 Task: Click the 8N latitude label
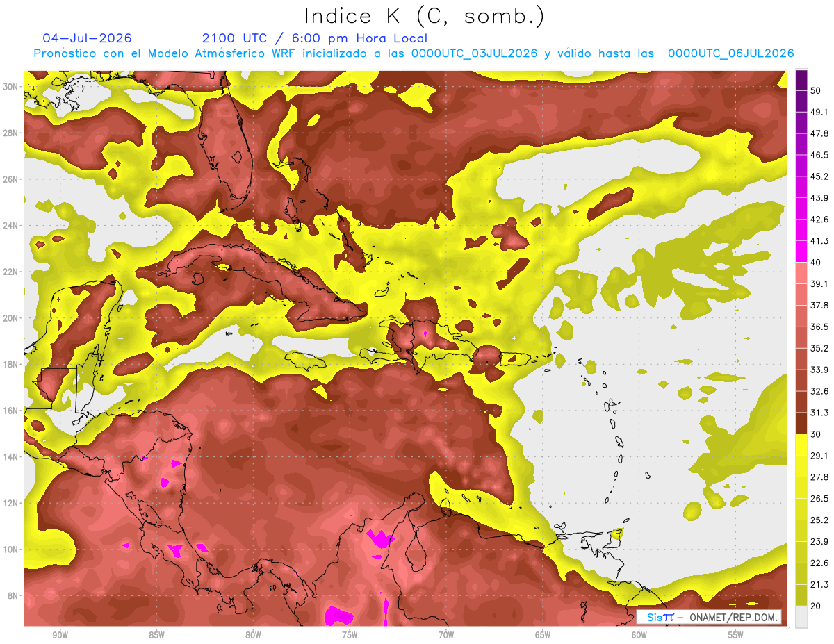[14, 595]
